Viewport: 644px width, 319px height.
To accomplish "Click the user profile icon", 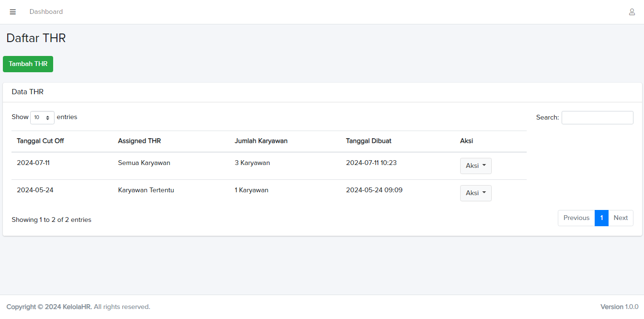I will point(632,12).
